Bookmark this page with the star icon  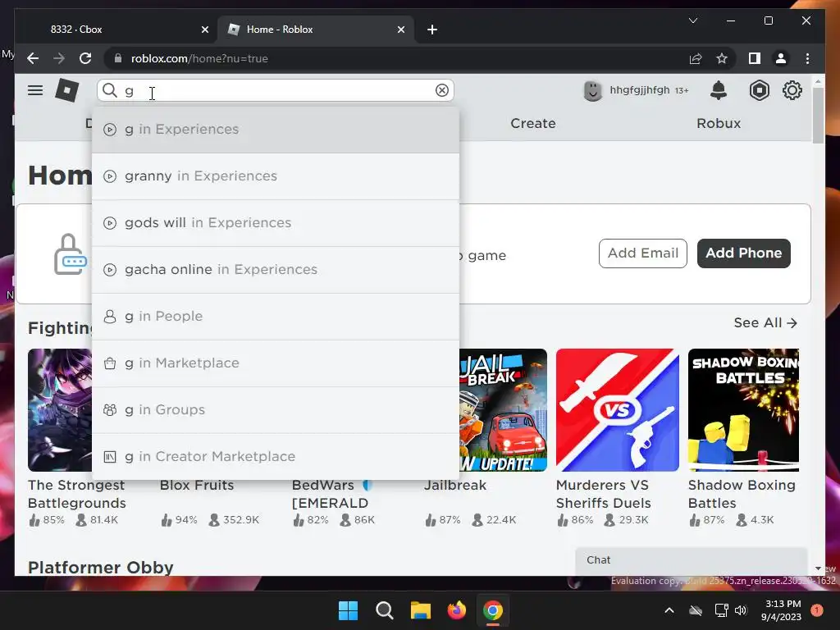pos(722,58)
